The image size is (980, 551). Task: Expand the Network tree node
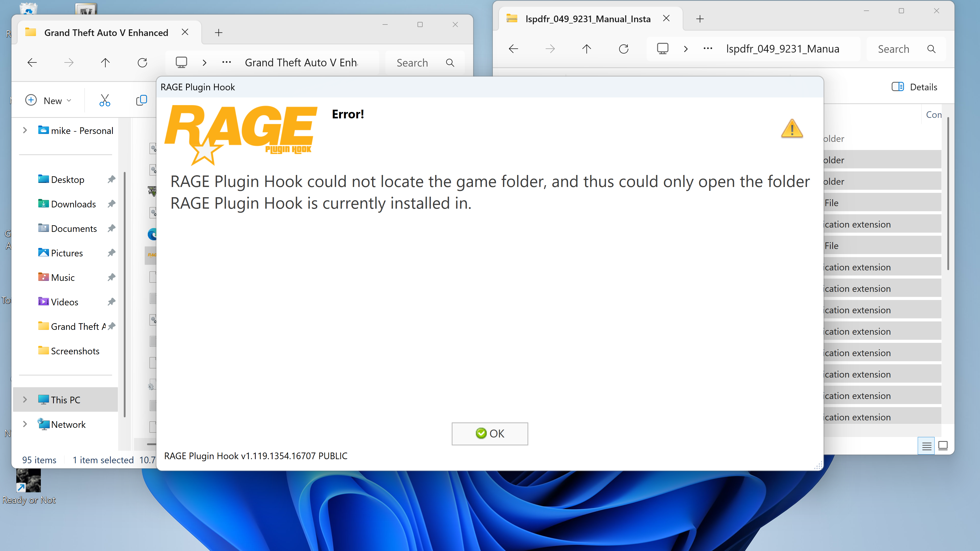point(25,424)
